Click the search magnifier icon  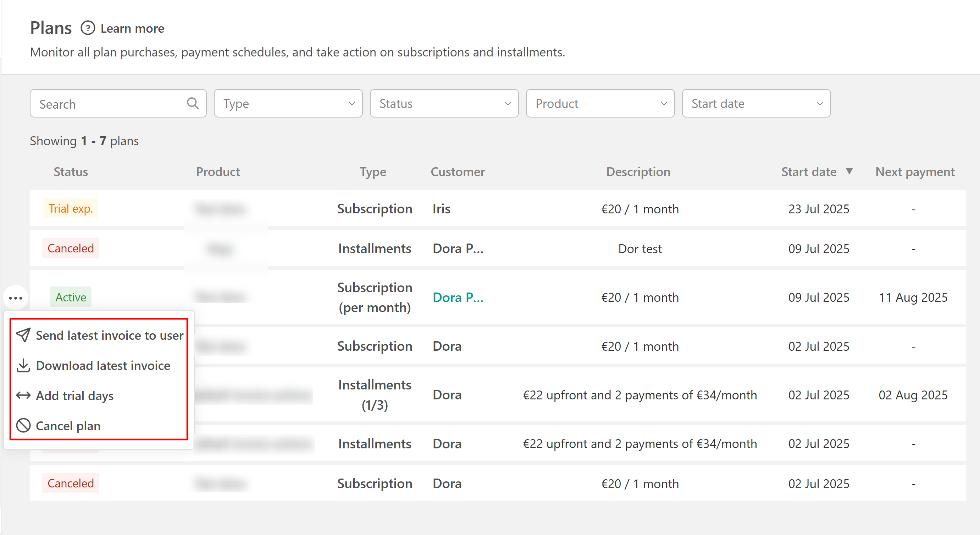193,103
